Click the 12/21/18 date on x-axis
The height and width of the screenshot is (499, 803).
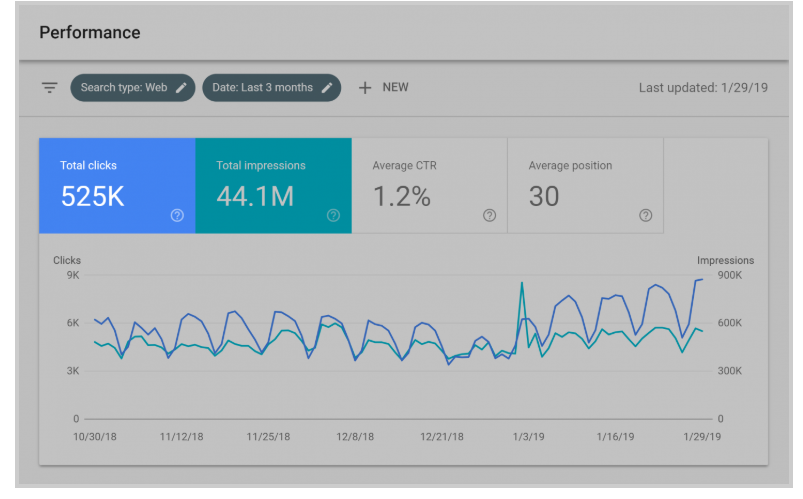click(442, 436)
